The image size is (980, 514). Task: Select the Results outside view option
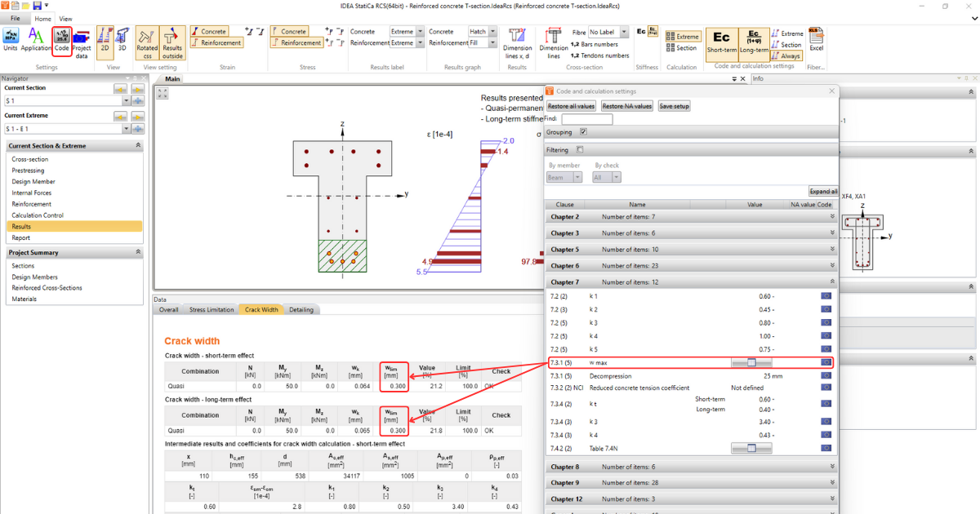(x=170, y=38)
